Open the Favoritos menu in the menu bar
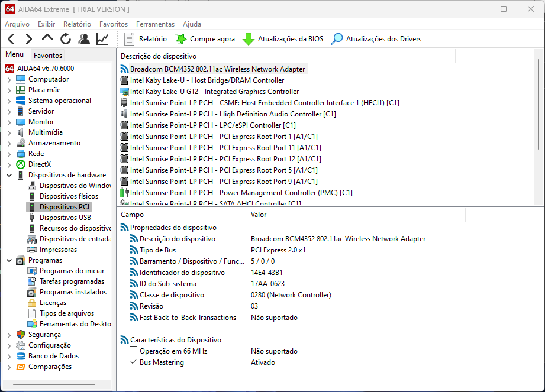Viewport: 545px width, 392px height. click(114, 24)
